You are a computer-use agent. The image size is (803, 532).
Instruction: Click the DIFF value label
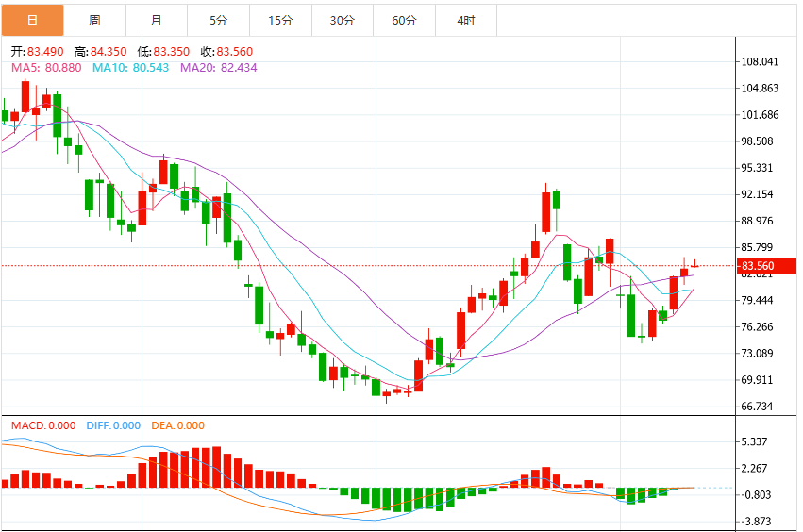click(113, 425)
